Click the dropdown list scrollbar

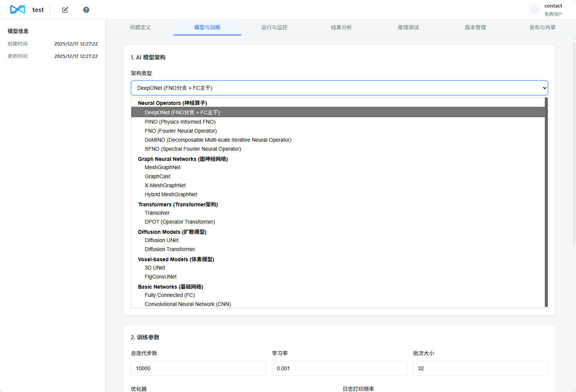tap(546, 202)
